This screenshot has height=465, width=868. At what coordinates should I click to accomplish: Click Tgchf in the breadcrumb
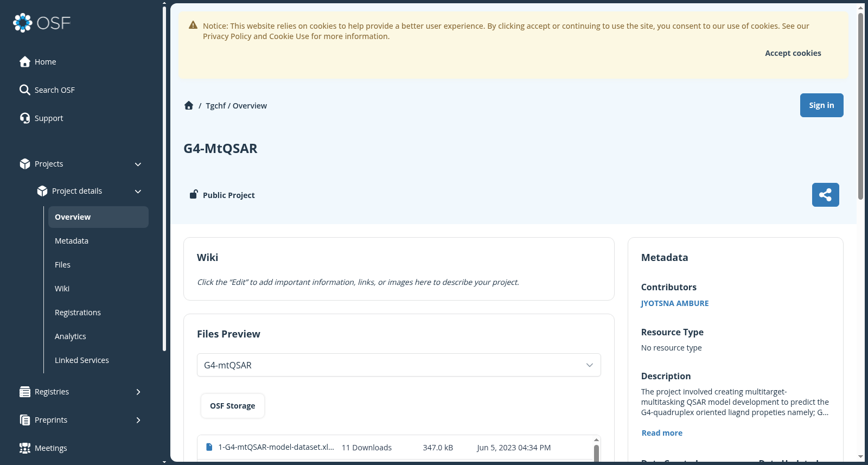tap(215, 106)
